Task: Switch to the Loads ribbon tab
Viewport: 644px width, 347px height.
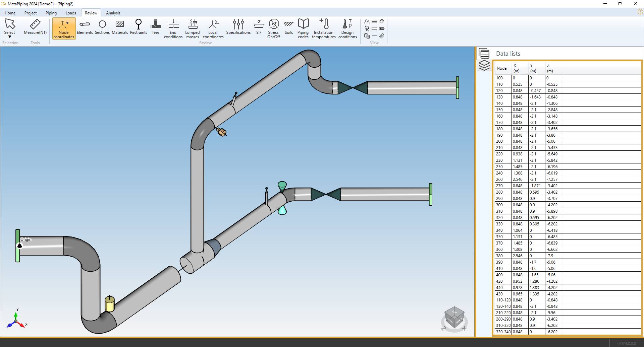Action: point(71,13)
